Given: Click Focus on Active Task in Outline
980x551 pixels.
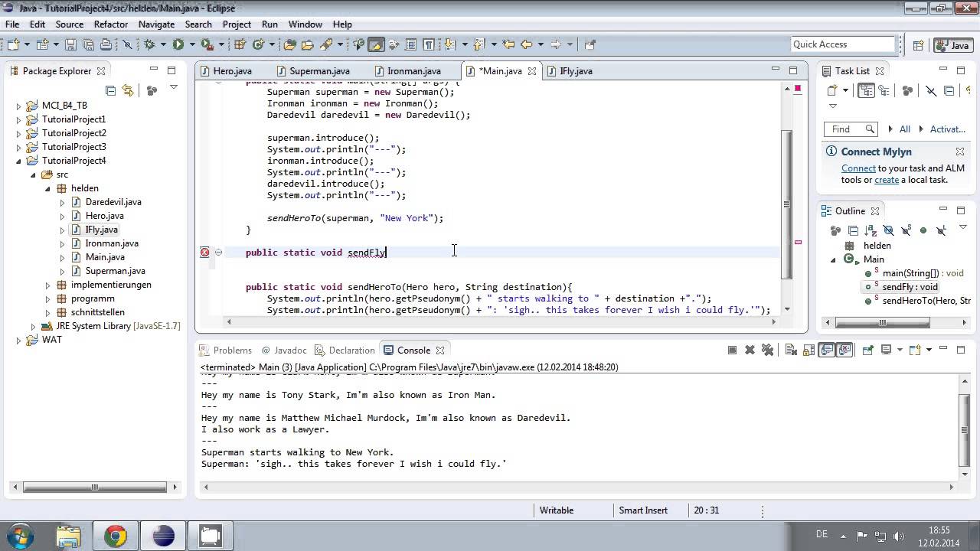Looking at the screenshot, I should pyautogui.click(x=835, y=230).
